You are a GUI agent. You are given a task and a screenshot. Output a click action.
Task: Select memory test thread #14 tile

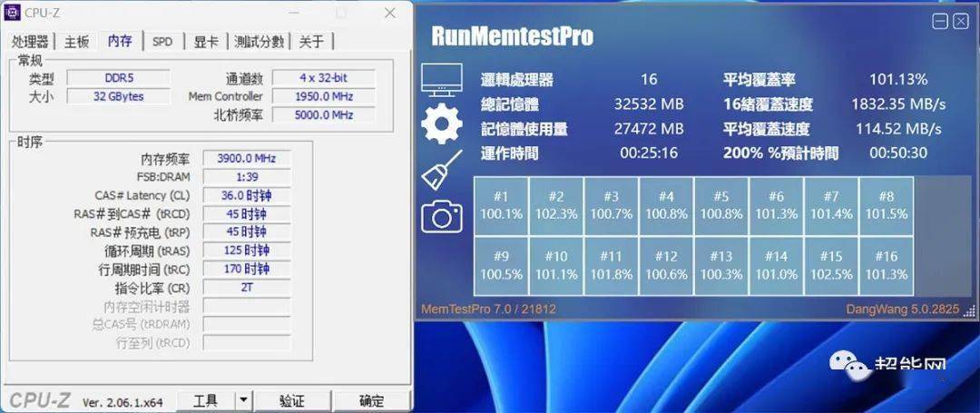point(776,266)
